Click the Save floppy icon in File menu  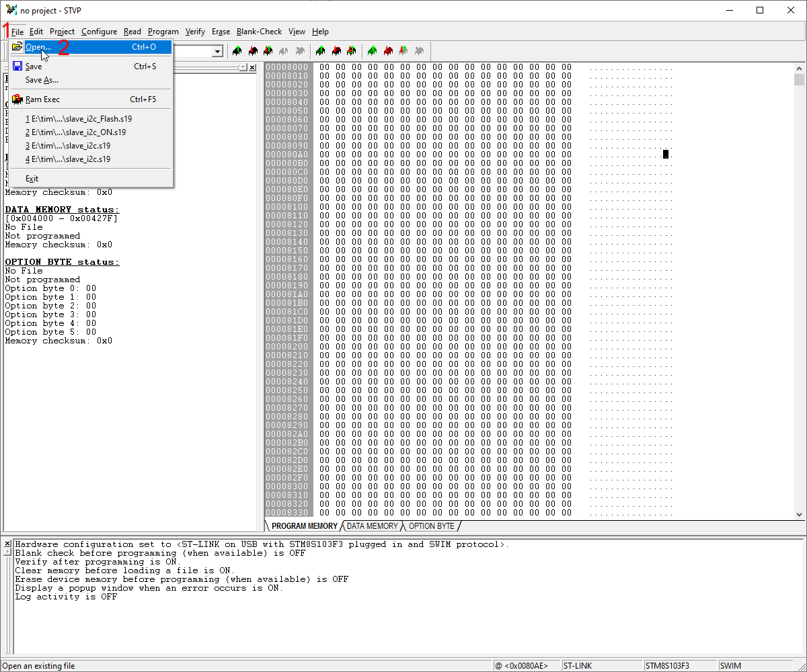pos(17,66)
